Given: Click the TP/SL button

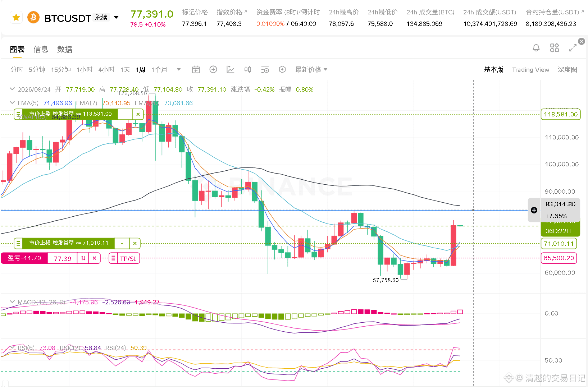Looking at the screenshot, I should pyautogui.click(x=128, y=258).
